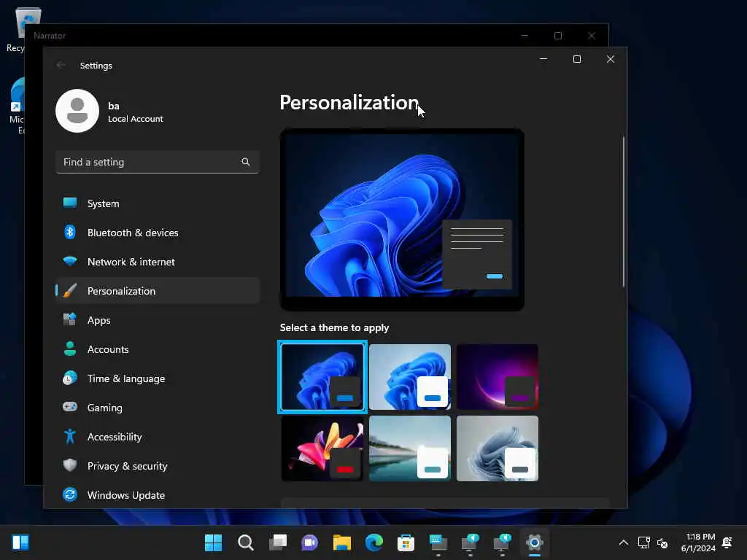747x560 pixels.
Task: Open Bluetooth & devices settings
Action: coord(158,233)
